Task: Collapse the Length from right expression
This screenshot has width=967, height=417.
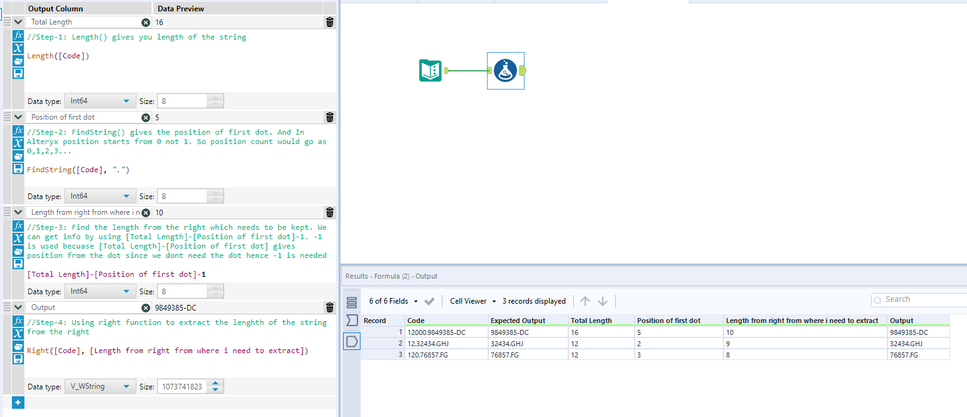Action: tap(19, 212)
